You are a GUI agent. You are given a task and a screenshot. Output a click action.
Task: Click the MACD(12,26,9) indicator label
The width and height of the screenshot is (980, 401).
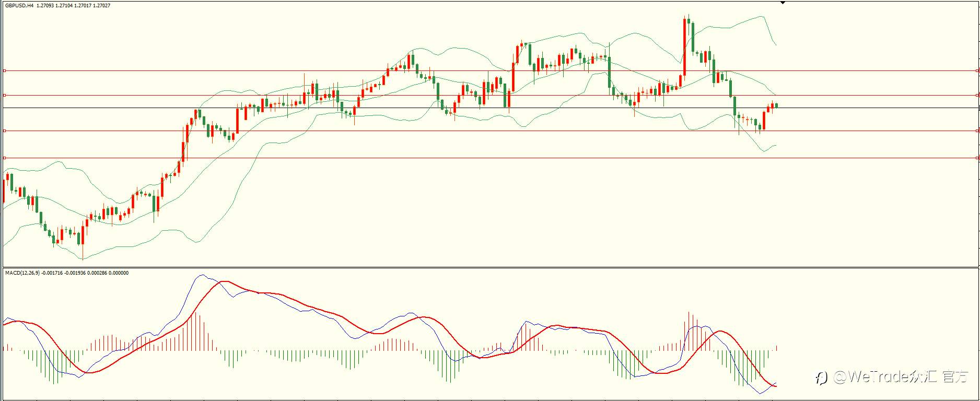(x=22, y=273)
